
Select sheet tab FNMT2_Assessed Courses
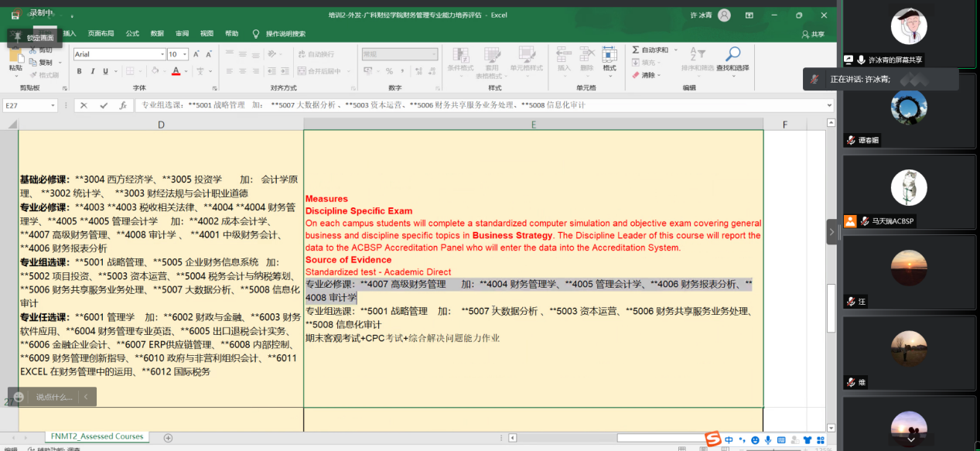[97, 436]
